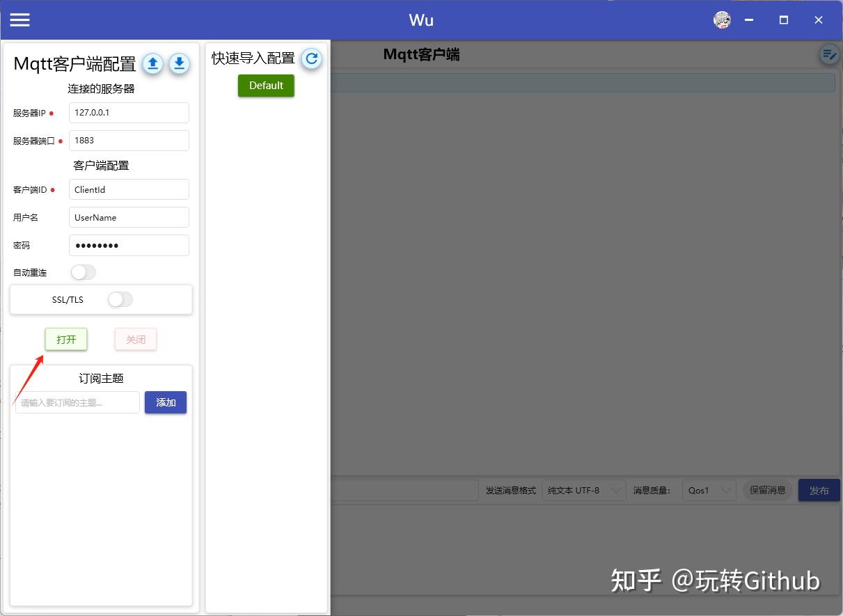Click the 打开 connect button
843x616 pixels.
(65, 339)
